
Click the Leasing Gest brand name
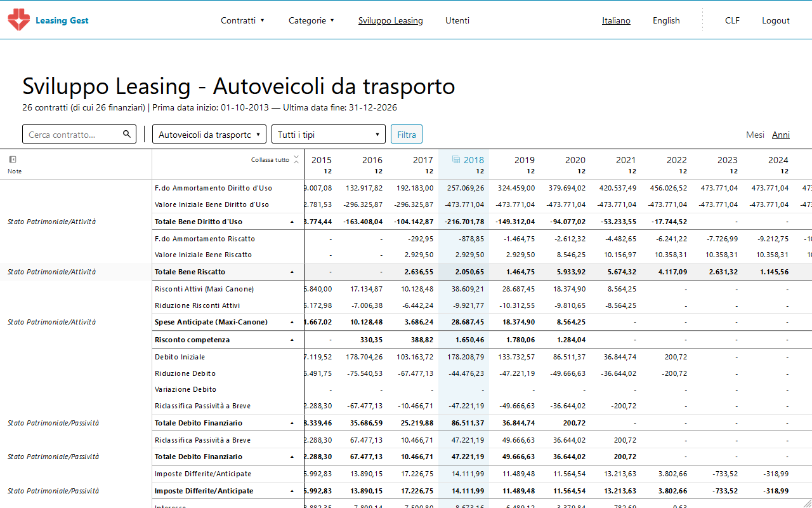point(62,20)
